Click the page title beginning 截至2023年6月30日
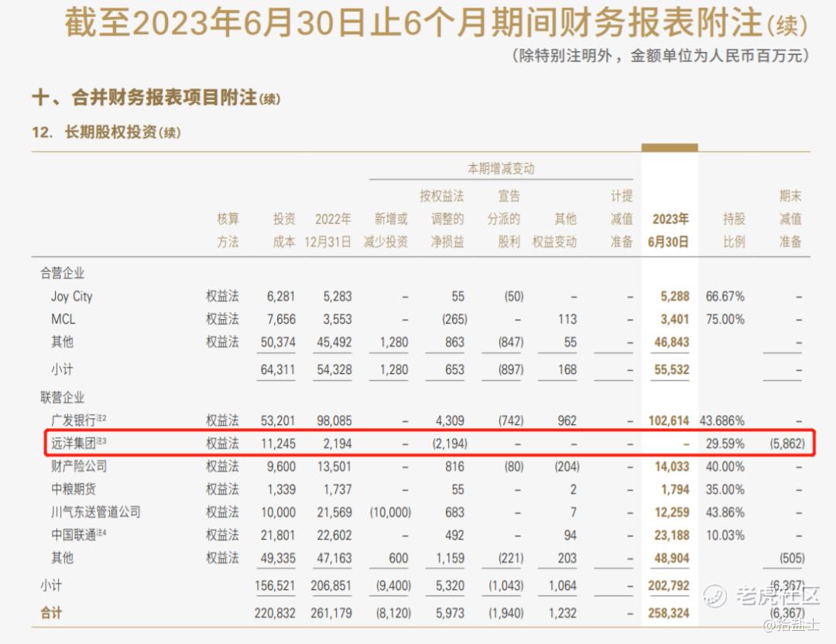The height and width of the screenshot is (644, 836). click(x=436, y=22)
